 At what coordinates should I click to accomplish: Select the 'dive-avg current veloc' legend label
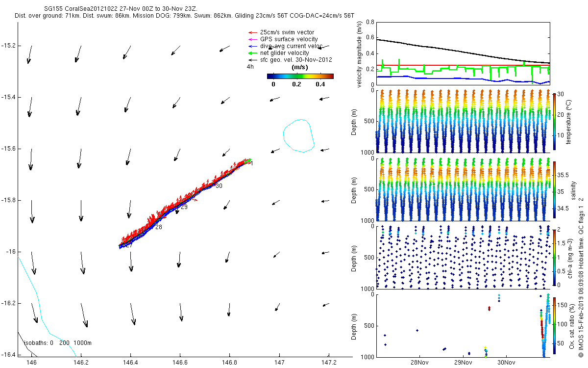tap(291, 46)
